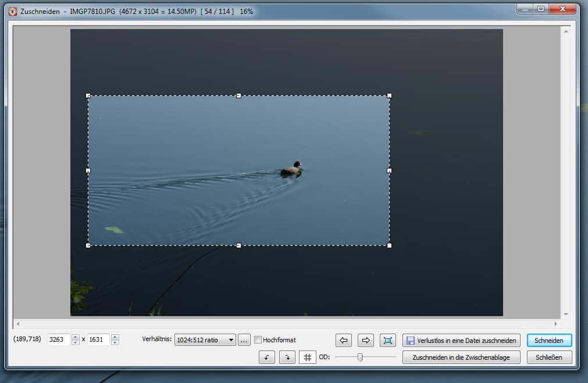588x383 pixels.
Task: Rotate selection clockwise with curved right arrow
Action: click(x=287, y=357)
